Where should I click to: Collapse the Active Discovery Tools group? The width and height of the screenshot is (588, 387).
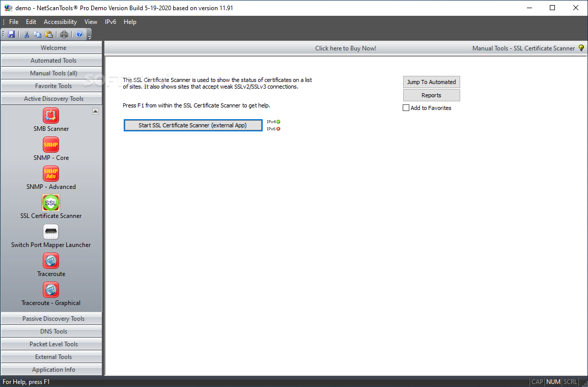tap(51, 99)
